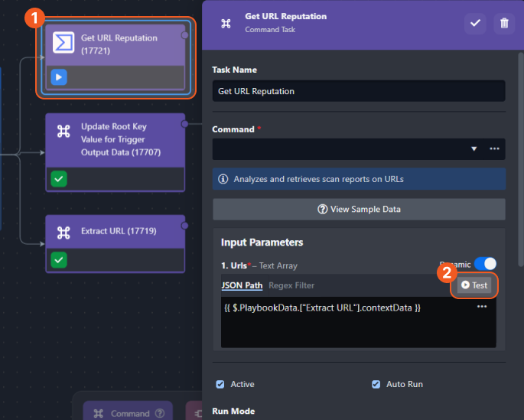This screenshot has width=524, height=420.
Task: Delete the task using trash icon
Action: click(504, 24)
